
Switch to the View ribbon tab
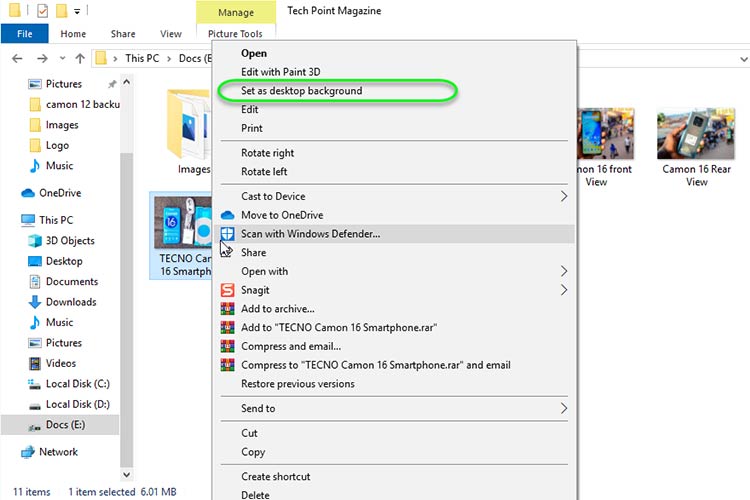point(171,34)
